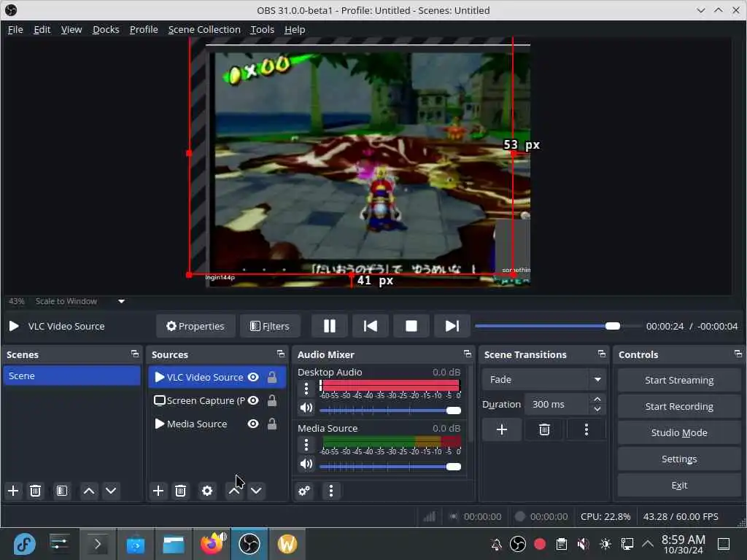Add a configurable transition with plus

[x=502, y=430]
